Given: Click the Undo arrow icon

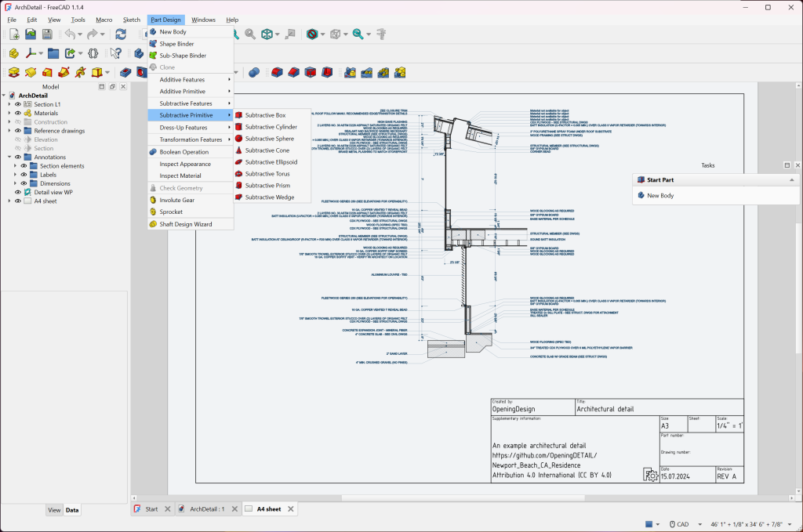Looking at the screenshot, I should point(70,34).
